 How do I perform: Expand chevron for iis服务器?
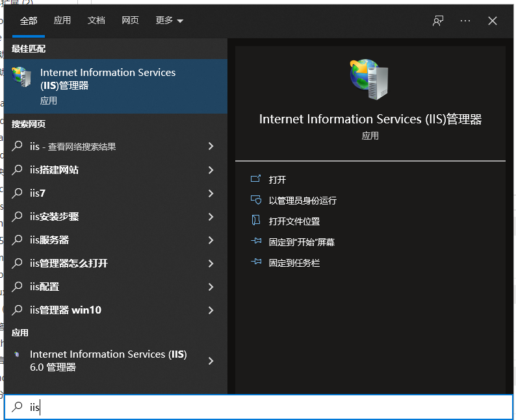tap(211, 240)
